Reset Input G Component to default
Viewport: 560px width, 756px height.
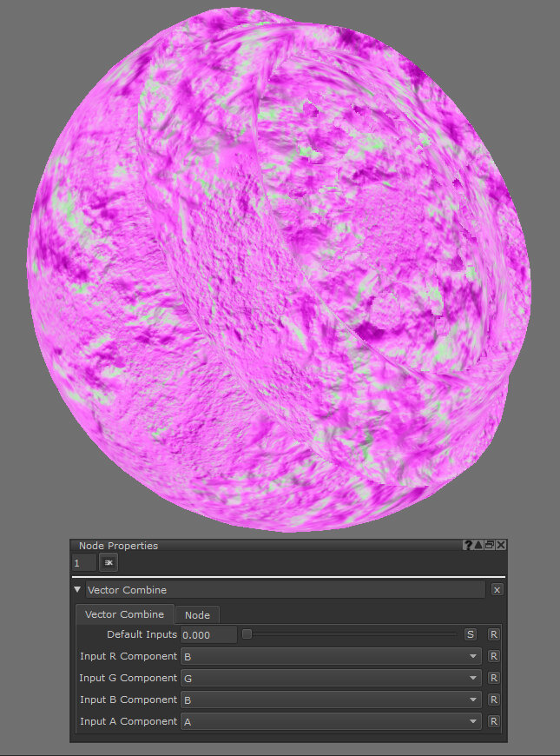[494, 678]
